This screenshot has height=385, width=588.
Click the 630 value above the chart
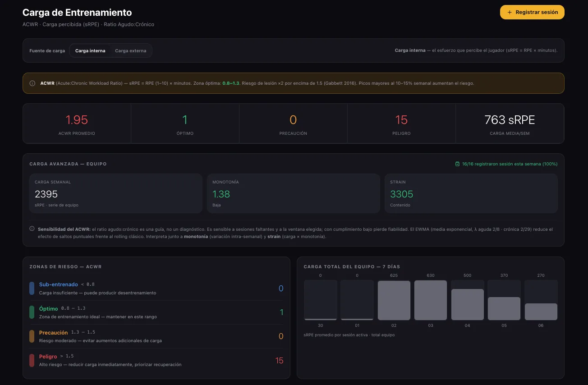[x=431, y=275]
